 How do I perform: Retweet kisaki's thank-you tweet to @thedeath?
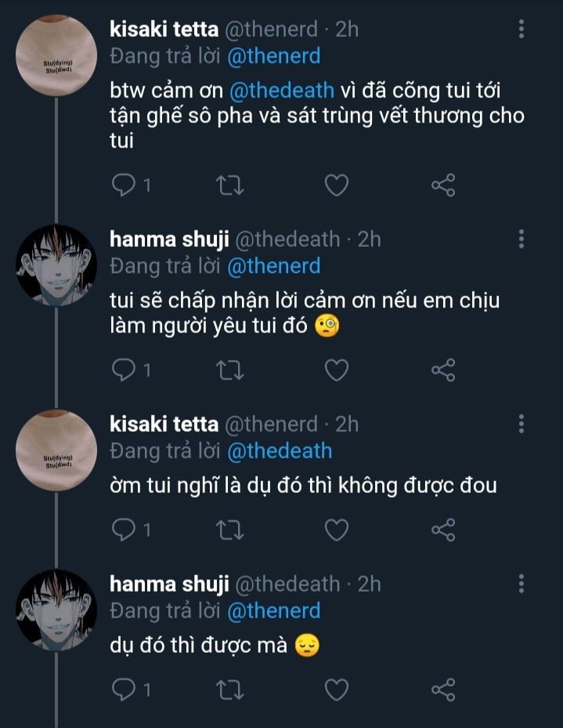tap(230, 185)
